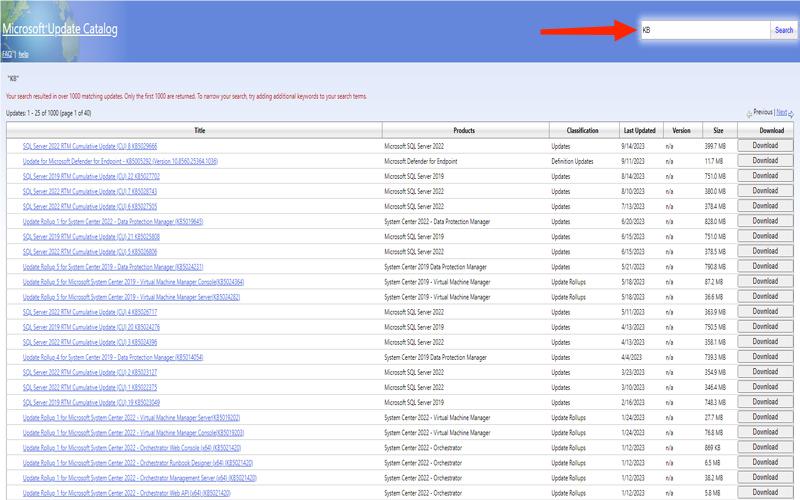This screenshot has height=500, width=800.
Task: Open Update Rollup 5 Virtual Machine Manager Console link
Action: click(133, 282)
